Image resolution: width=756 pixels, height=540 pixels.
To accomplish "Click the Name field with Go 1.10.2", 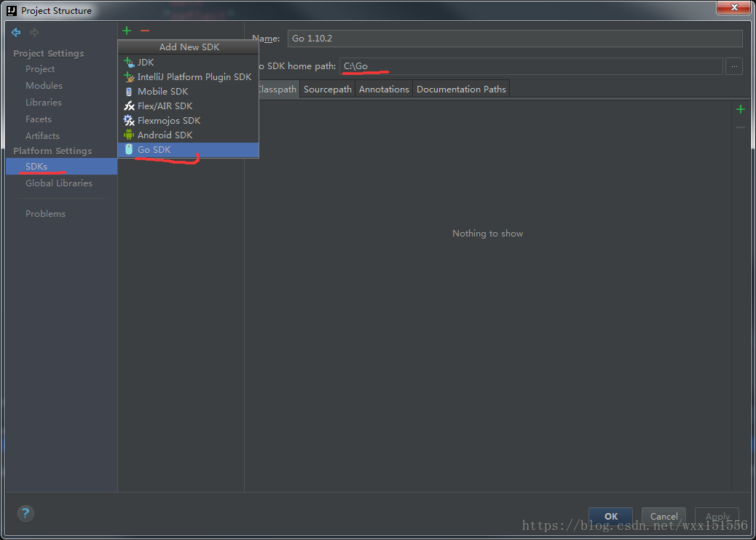I will tap(515, 39).
